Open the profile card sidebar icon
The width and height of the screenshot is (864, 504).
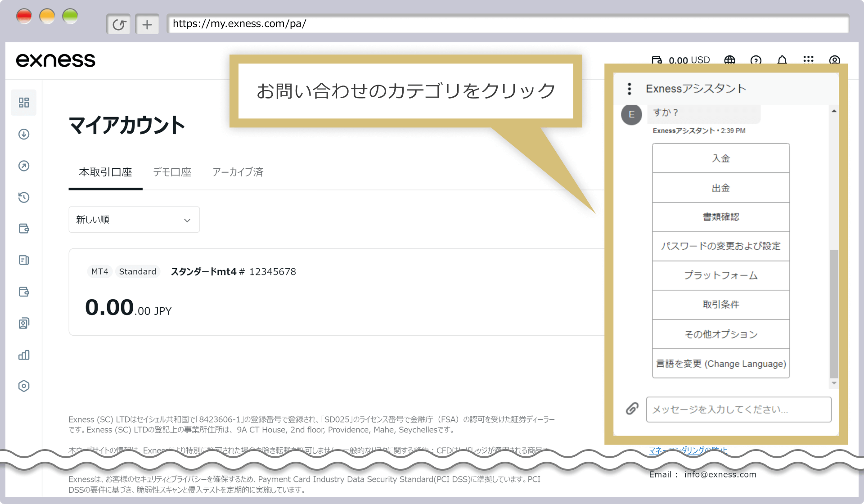pyautogui.click(x=24, y=323)
